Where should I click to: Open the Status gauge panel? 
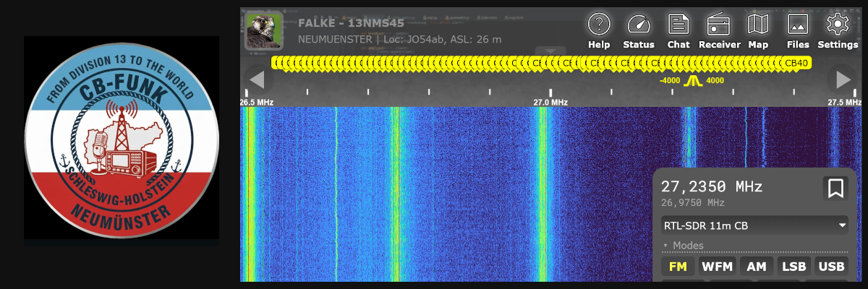coord(639,32)
